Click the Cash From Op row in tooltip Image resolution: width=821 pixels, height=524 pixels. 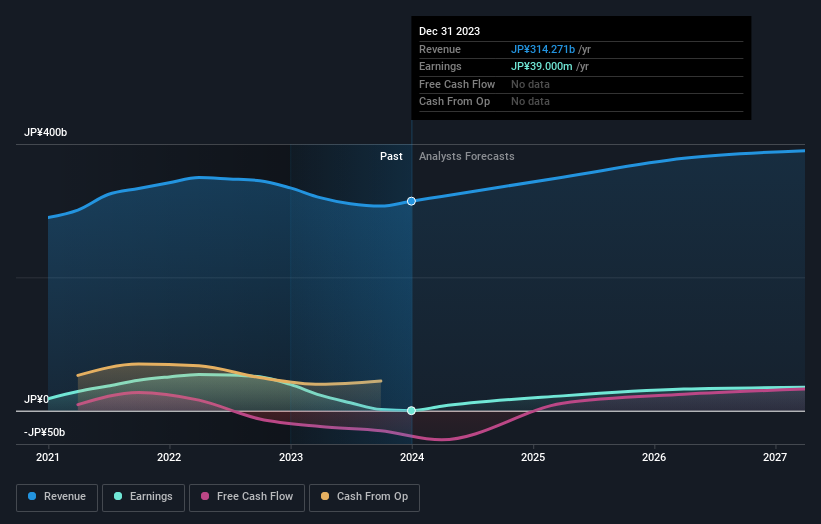click(x=581, y=102)
